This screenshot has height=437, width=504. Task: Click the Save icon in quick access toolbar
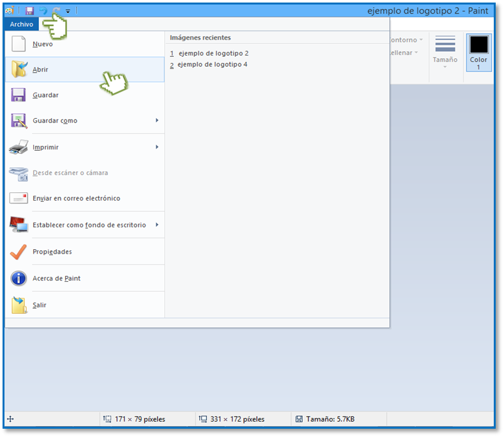(x=30, y=11)
